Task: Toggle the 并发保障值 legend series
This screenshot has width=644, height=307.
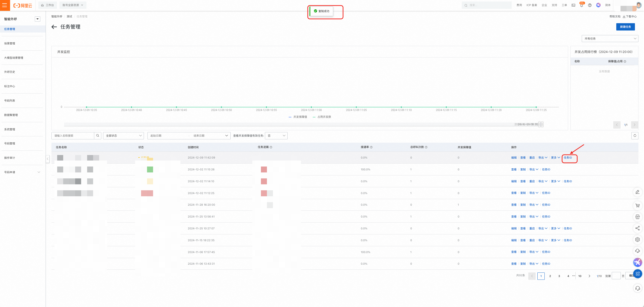Action: click(x=298, y=117)
